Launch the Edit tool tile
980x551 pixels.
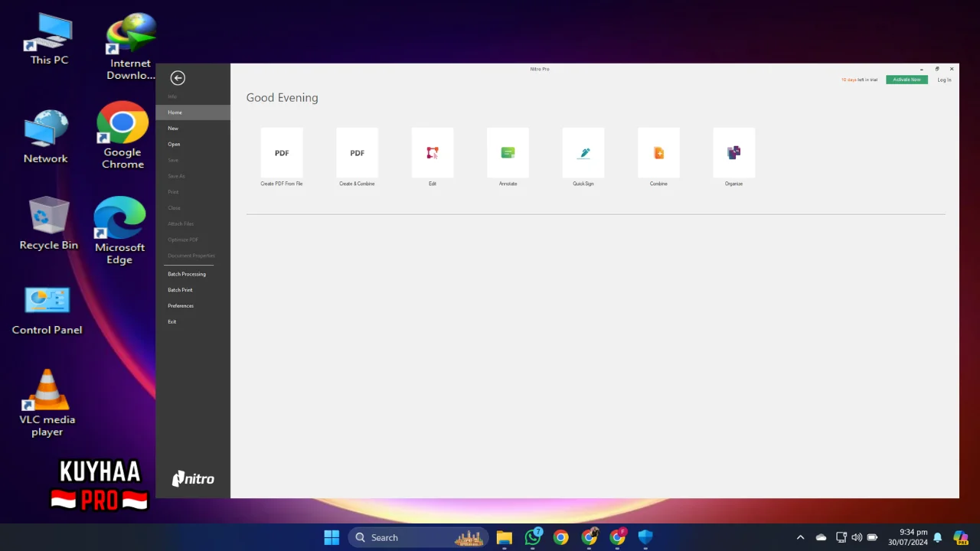coord(433,158)
